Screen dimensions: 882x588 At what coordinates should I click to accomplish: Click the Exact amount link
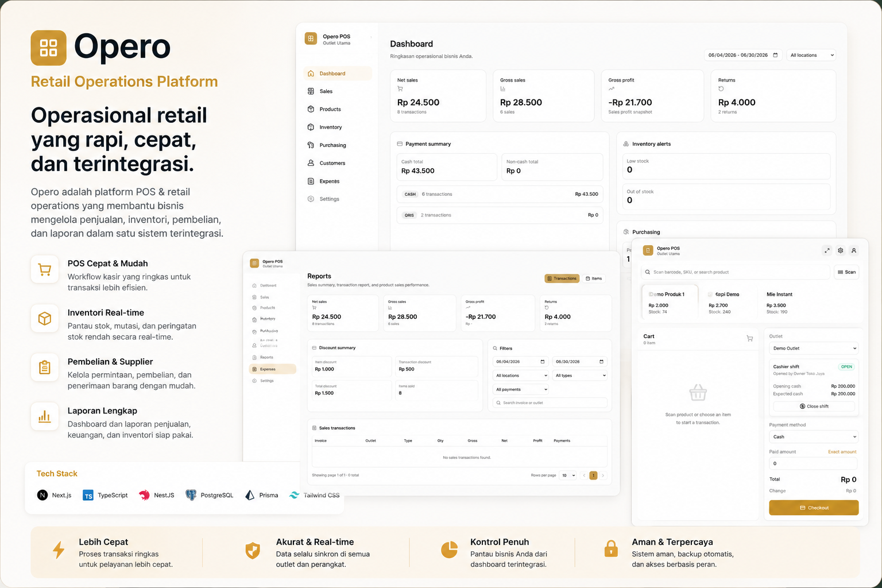pos(842,452)
